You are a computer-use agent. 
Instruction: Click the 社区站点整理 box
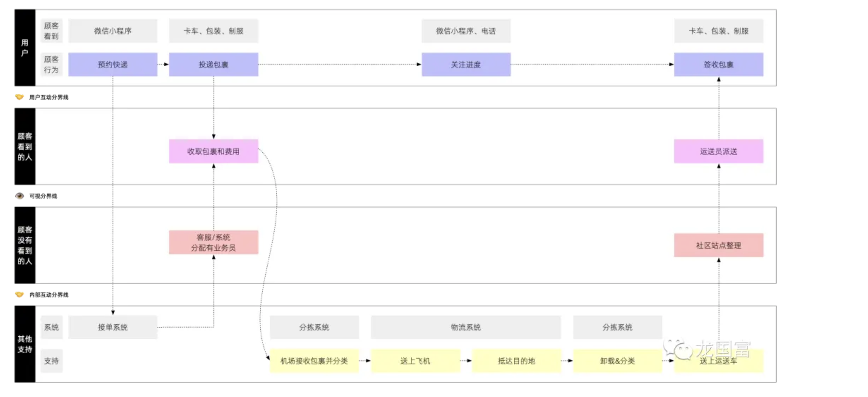(x=718, y=245)
